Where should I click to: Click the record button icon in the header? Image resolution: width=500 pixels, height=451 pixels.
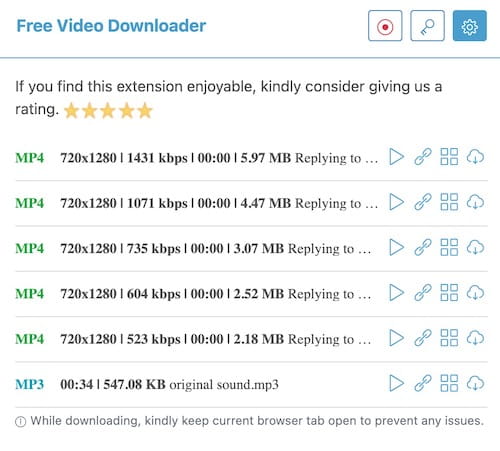tap(385, 26)
